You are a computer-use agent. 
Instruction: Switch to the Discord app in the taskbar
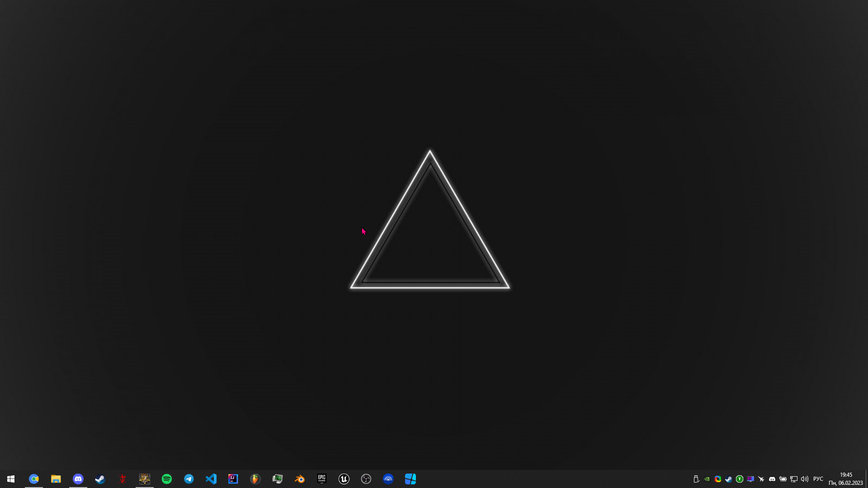click(x=78, y=479)
